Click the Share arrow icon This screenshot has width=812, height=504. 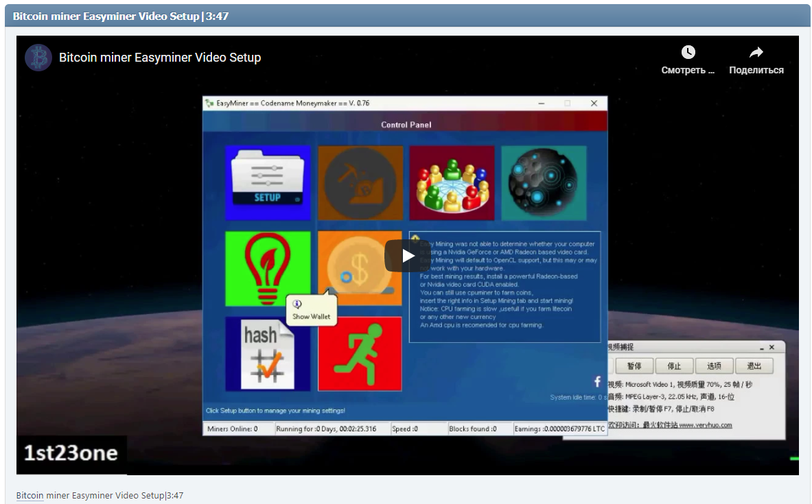(x=756, y=53)
